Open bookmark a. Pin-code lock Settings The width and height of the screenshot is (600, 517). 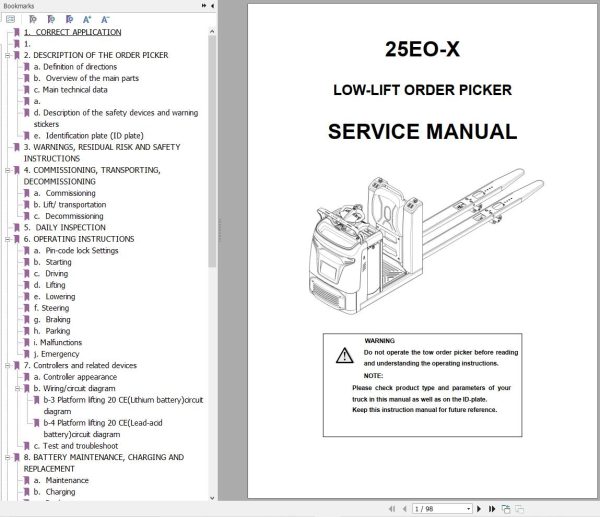tap(76, 250)
